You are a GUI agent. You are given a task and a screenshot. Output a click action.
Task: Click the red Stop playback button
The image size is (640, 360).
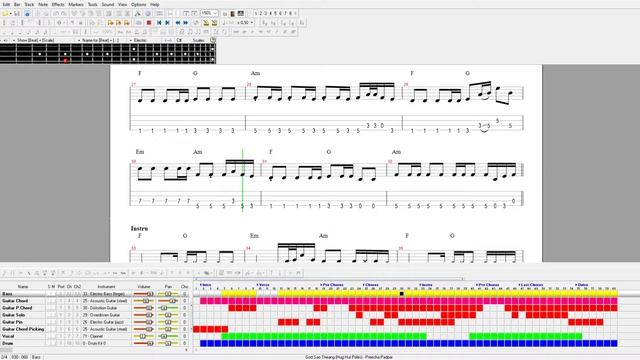149,23
